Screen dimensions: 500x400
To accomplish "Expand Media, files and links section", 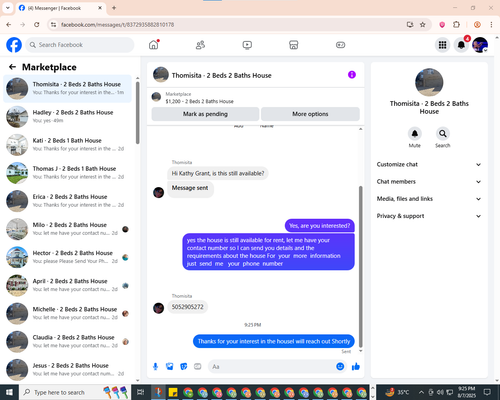I will [x=429, y=199].
